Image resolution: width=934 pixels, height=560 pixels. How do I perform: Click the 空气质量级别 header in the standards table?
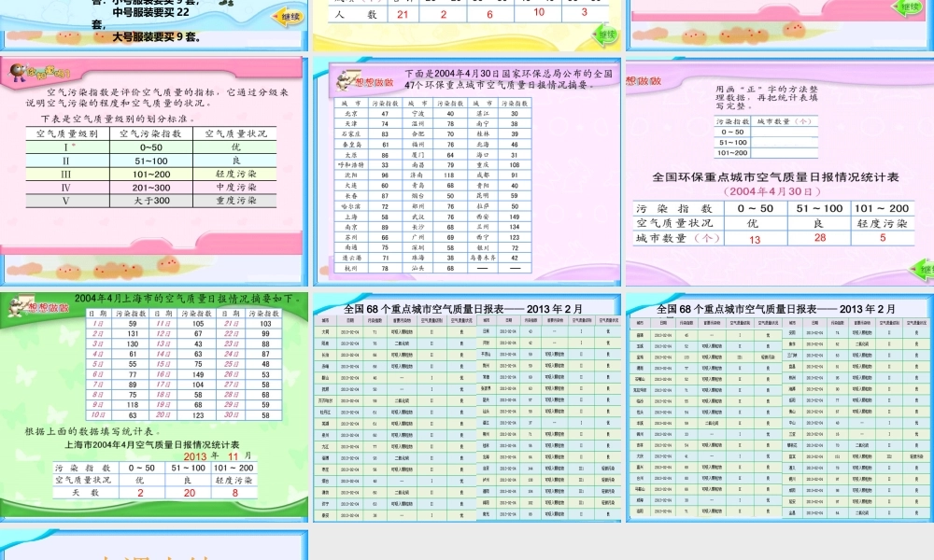(x=67, y=133)
